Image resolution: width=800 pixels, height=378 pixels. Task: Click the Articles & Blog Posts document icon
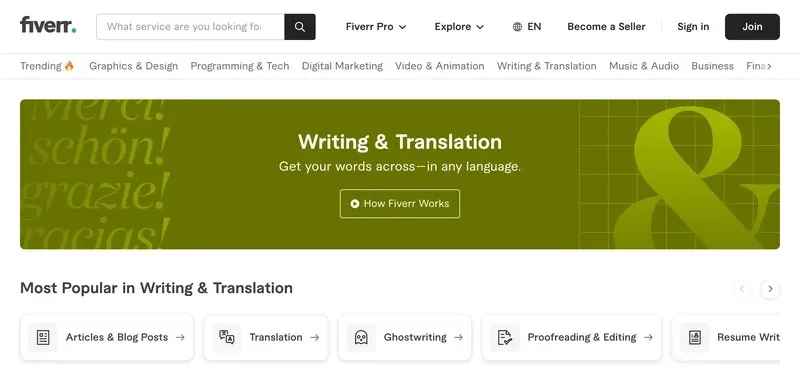click(43, 337)
